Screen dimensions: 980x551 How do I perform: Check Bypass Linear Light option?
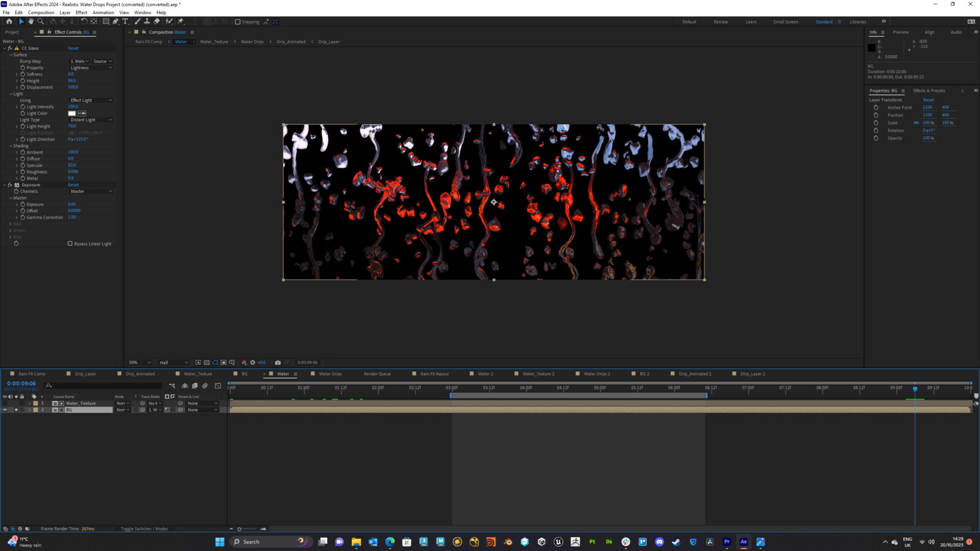tap(70, 243)
